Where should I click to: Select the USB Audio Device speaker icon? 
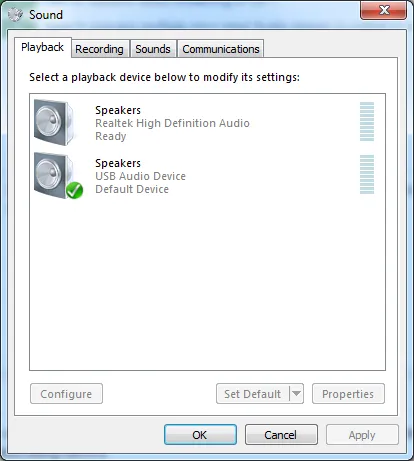54,175
